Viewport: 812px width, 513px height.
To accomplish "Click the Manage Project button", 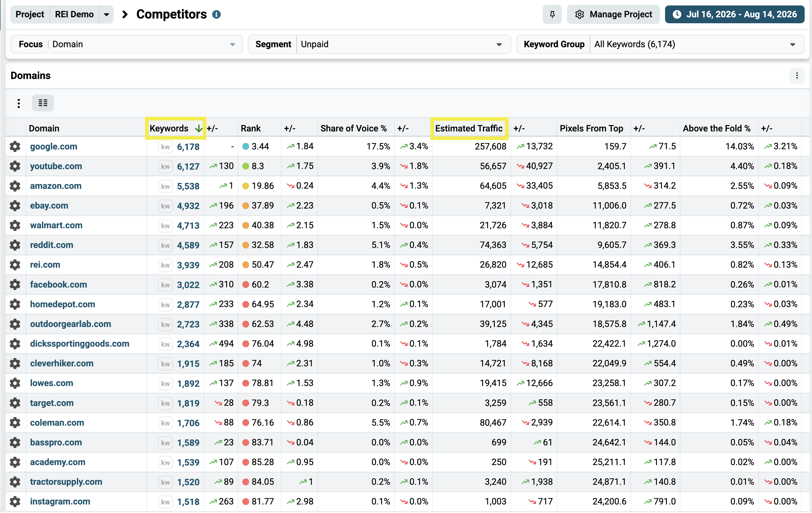I will click(613, 14).
